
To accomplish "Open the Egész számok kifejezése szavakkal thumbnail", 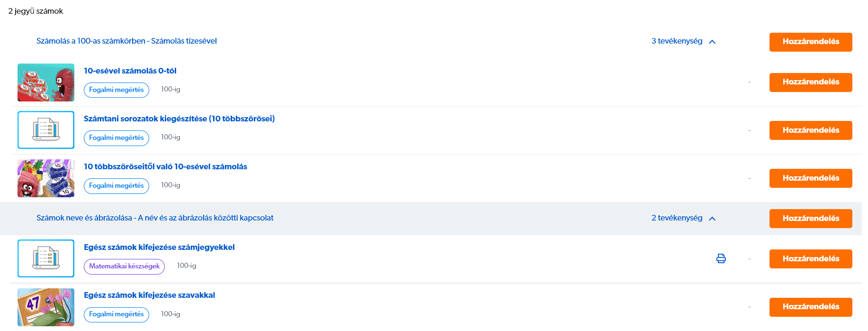I will point(46,307).
